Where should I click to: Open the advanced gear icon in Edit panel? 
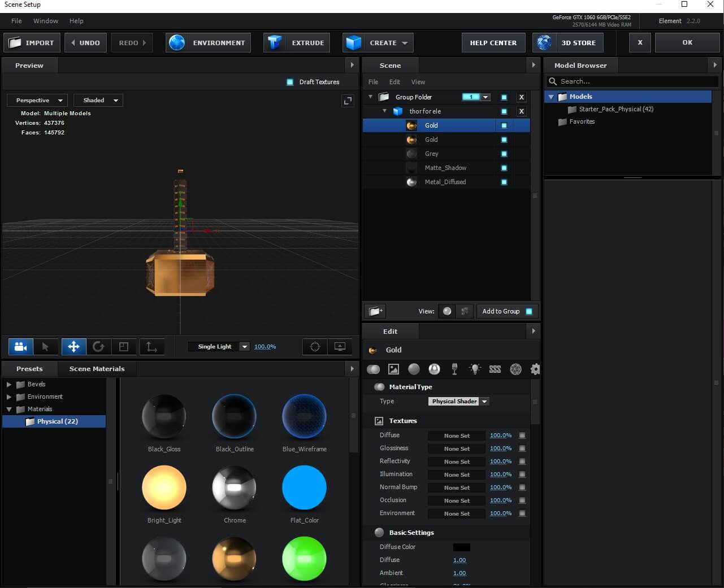point(535,369)
